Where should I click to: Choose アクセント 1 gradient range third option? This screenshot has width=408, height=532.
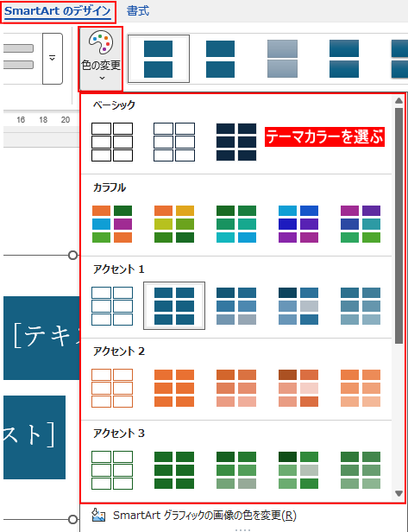coord(236,306)
